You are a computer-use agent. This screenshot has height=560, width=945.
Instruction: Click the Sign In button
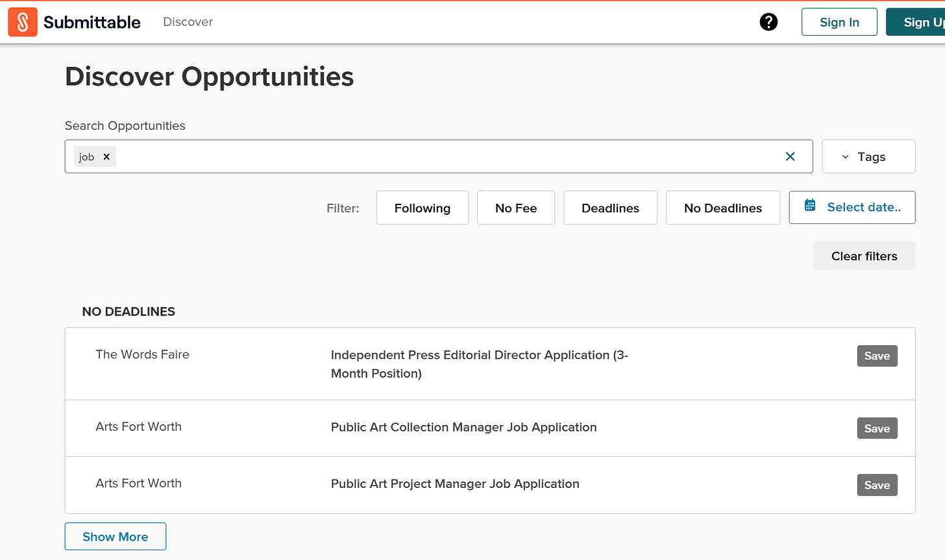pyautogui.click(x=839, y=22)
